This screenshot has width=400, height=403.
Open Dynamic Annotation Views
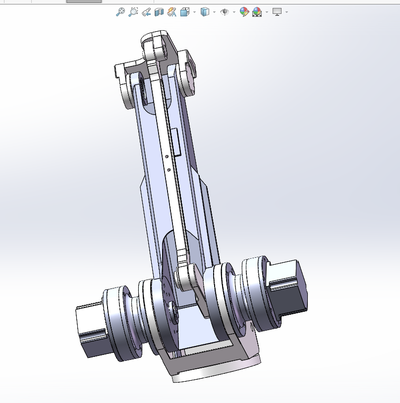pyautogui.click(x=172, y=12)
